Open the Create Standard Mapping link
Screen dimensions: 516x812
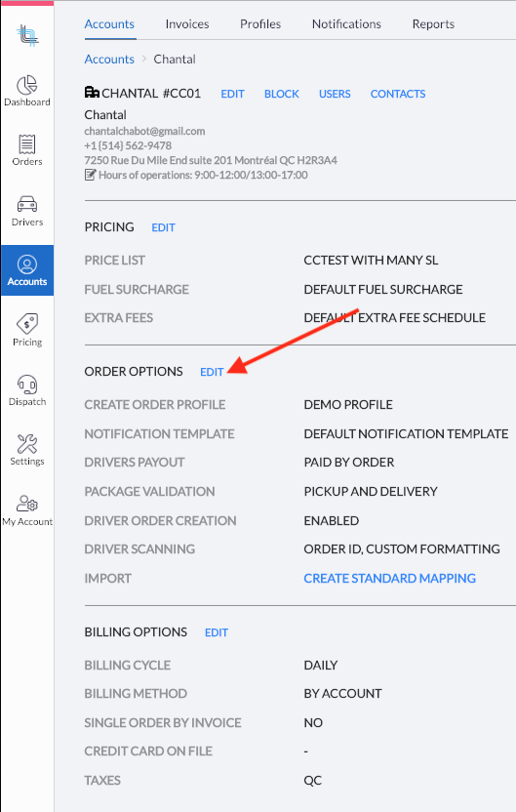(x=390, y=578)
